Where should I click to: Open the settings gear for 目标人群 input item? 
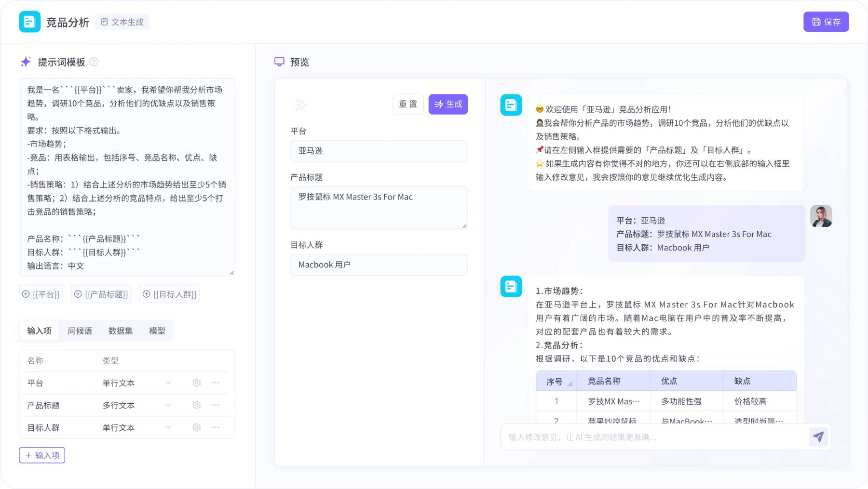pyautogui.click(x=196, y=427)
